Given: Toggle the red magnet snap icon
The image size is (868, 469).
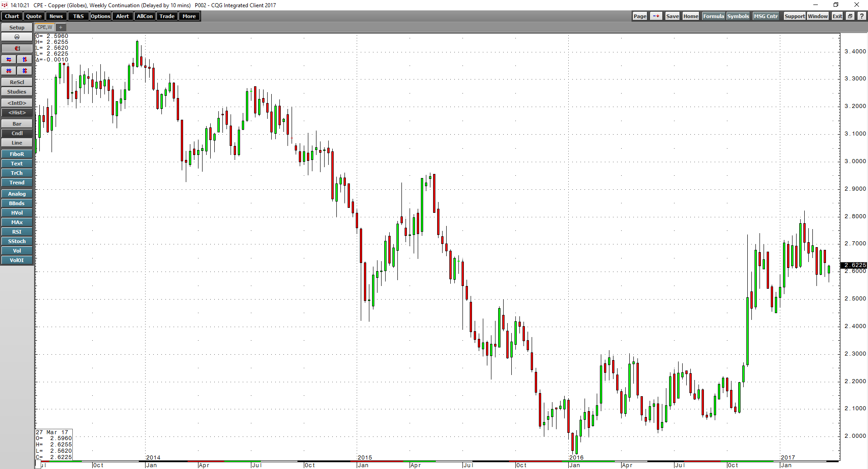Looking at the screenshot, I should 17,48.
